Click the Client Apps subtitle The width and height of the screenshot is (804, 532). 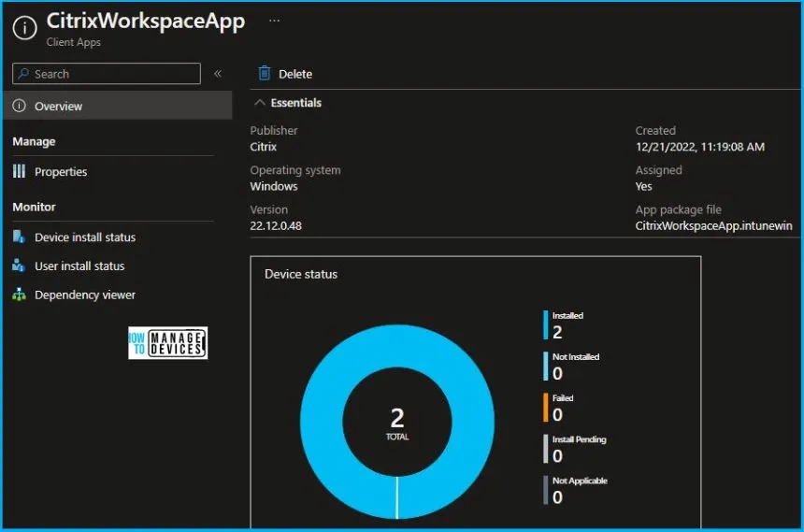coord(73,43)
